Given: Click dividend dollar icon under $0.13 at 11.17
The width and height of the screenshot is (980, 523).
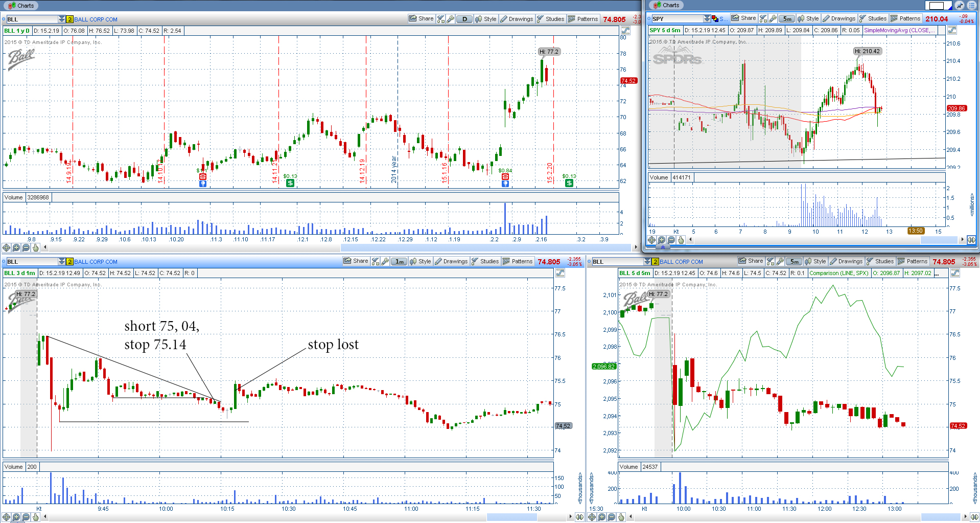Looking at the screenshot, I should click(290, 183).
